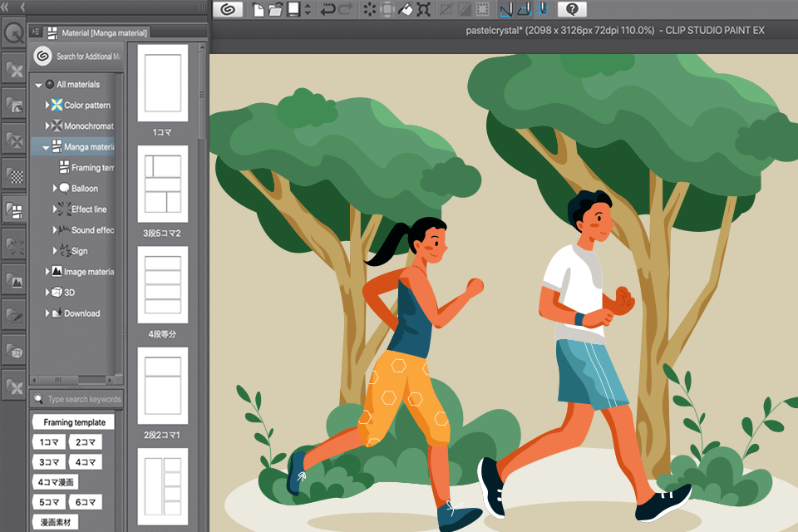Viewport: 798px width, 532px height.
Task: Click the Open file folder icon
Action: [275, 10]
